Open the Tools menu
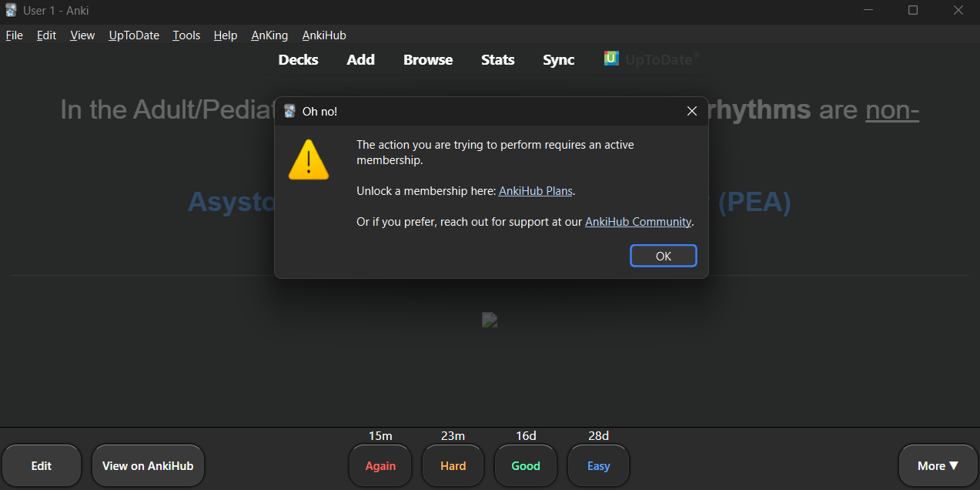 tap(186, 35)
